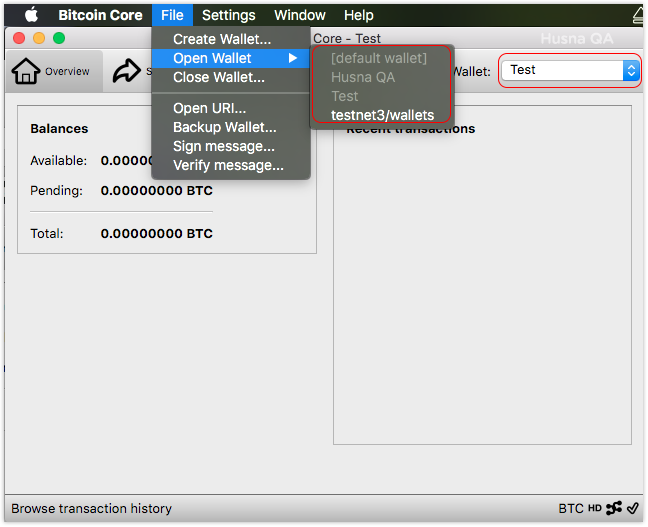The width and height of the screenshot is (648, 527).
Task: Open the Apple menu
Action: [31, 15]
